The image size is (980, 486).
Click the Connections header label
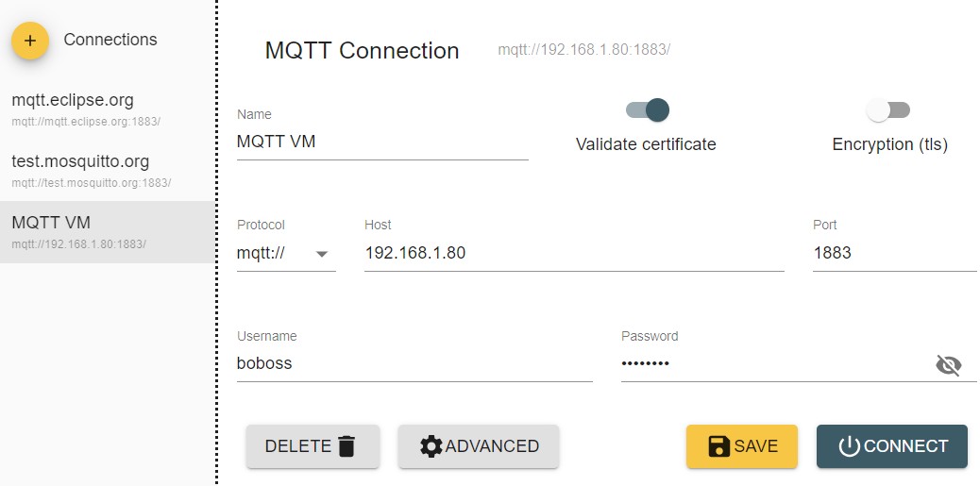coord(110,40)
